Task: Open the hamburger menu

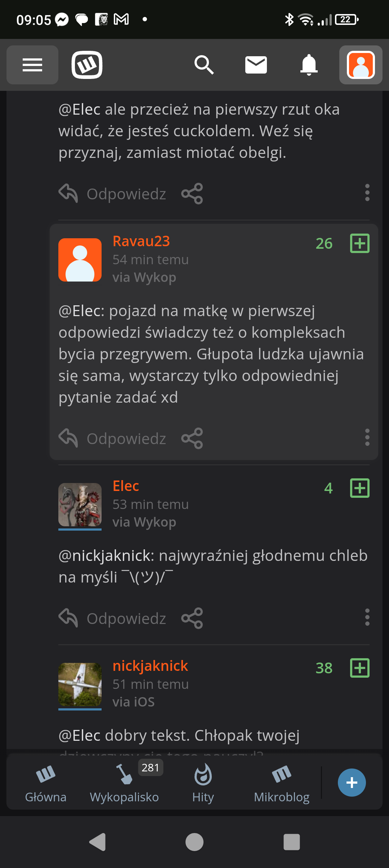Action: (x=32, y=65)
